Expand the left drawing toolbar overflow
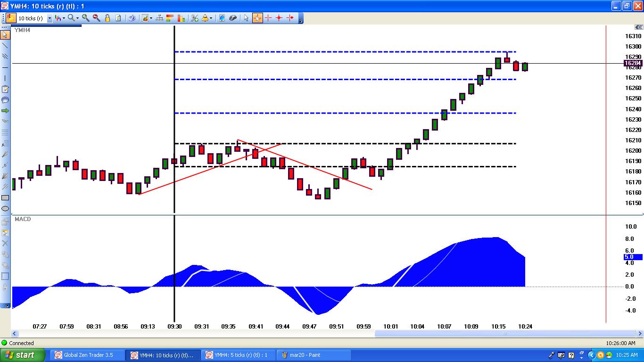 (x=6, y=306)
